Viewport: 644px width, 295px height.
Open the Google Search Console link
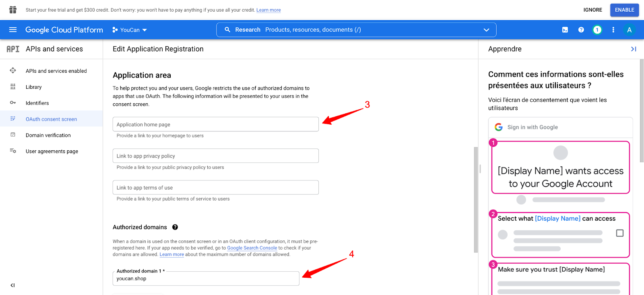pos(252,248)
